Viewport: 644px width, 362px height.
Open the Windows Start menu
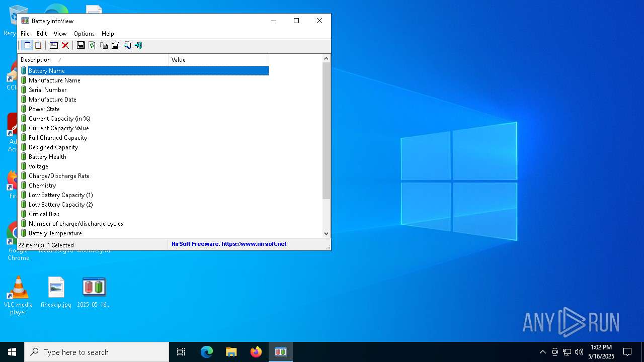(x=12, y=352)
